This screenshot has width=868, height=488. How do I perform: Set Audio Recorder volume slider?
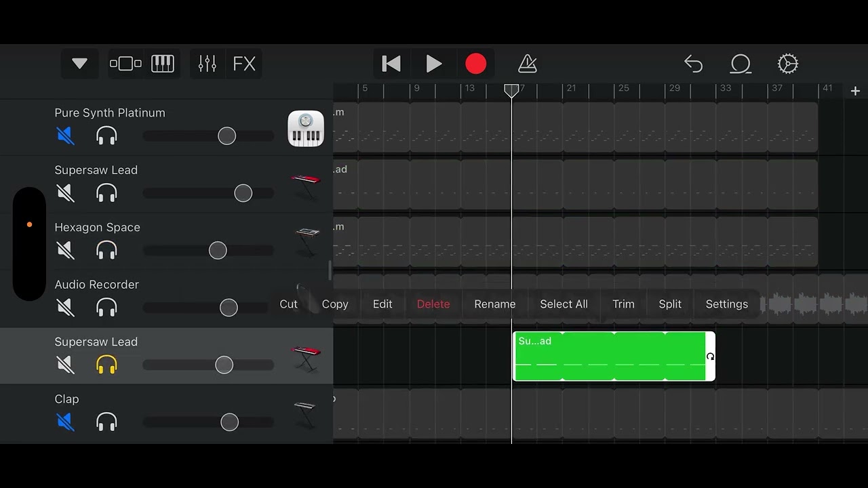tap(229, 308)
